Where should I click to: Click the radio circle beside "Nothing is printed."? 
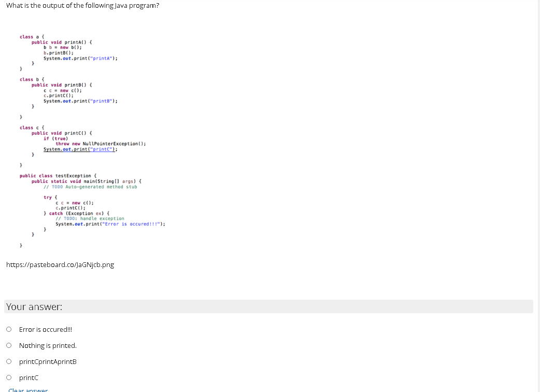9,345
